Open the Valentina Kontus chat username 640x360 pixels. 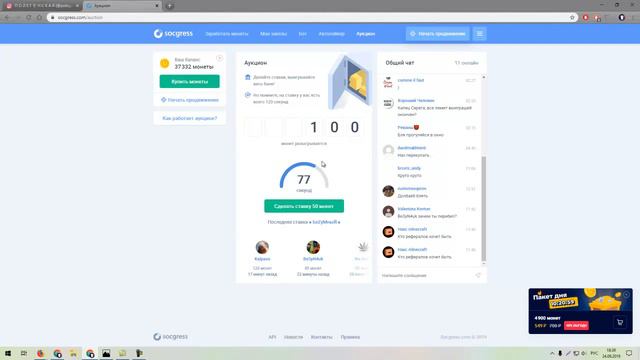pyautogui.click(x=414, y=209)
